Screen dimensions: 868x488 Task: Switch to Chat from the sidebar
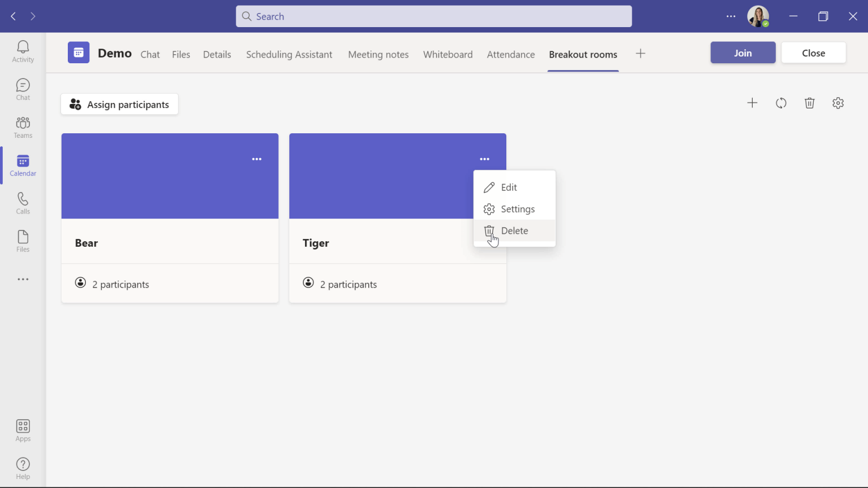click(23, 88)
